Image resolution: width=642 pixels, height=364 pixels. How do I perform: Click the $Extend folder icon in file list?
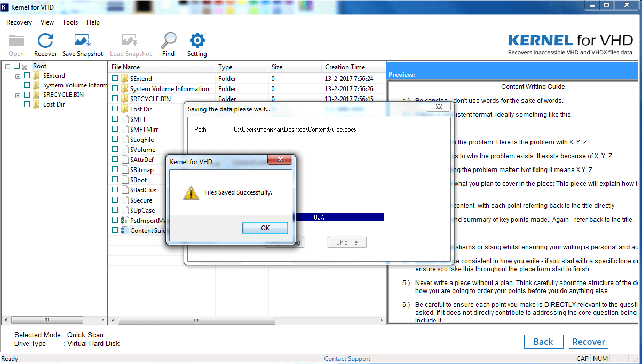pos(125,78)
